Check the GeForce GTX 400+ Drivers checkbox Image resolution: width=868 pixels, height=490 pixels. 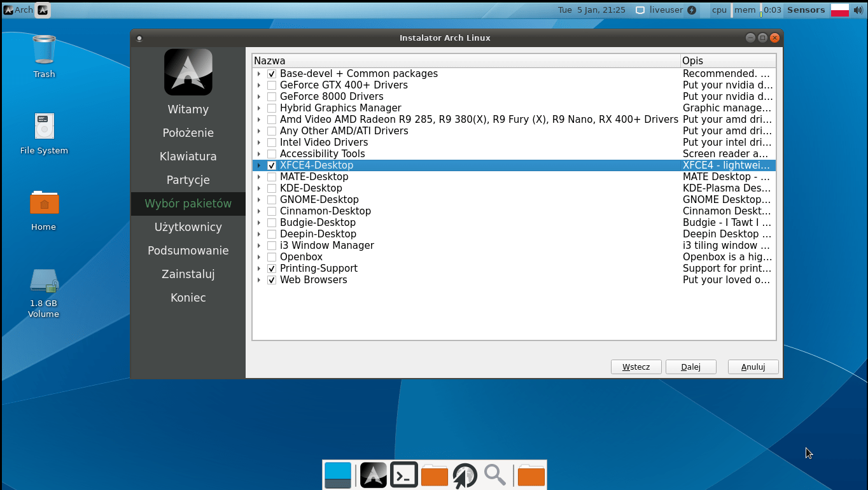pyautogui.click(x=272, y=85)
